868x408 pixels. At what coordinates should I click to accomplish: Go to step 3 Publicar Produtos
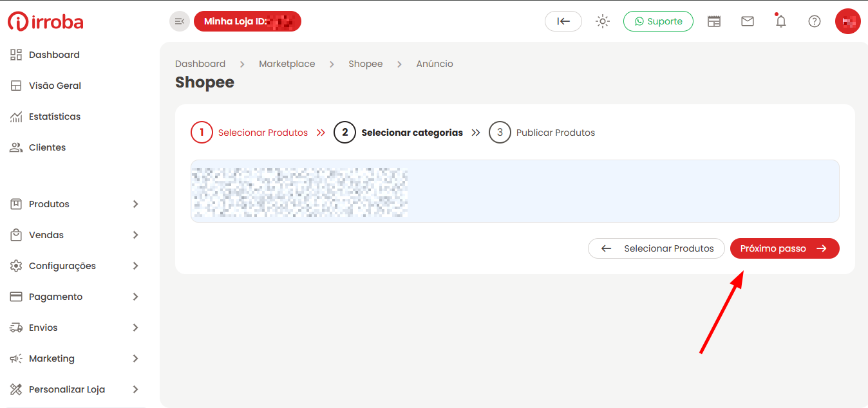tap(542, 133)
